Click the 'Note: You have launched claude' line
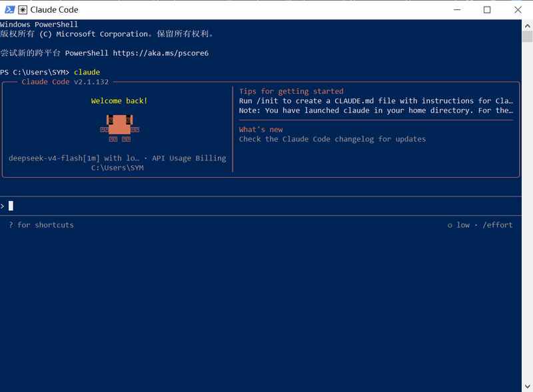 tap(376, 110)
